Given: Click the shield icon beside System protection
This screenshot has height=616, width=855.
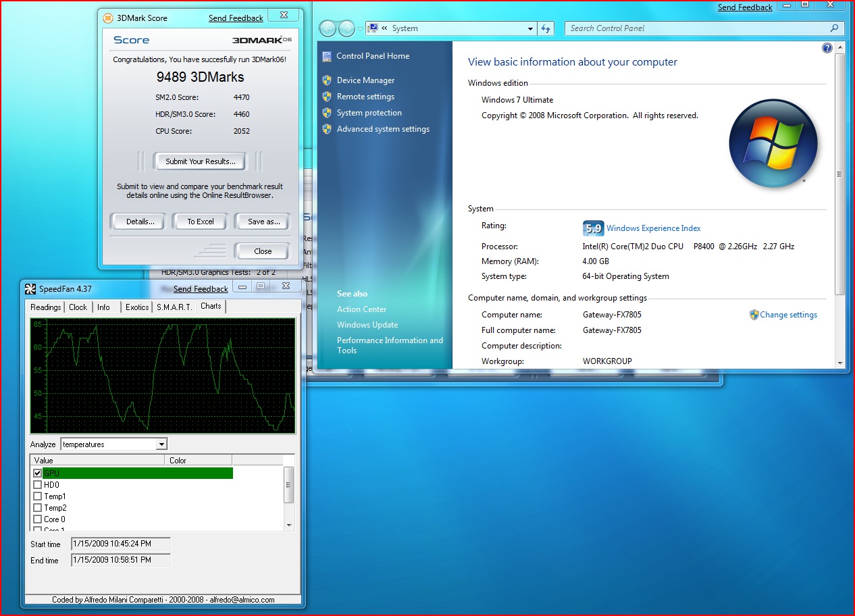Looking at the screenshot, I should (327, 113).
